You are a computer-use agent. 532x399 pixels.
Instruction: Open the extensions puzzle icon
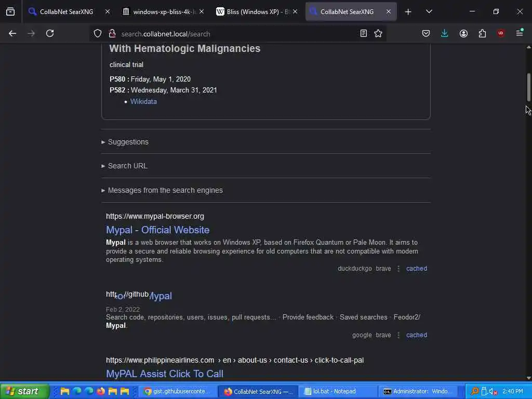click(x=482, y=33)
